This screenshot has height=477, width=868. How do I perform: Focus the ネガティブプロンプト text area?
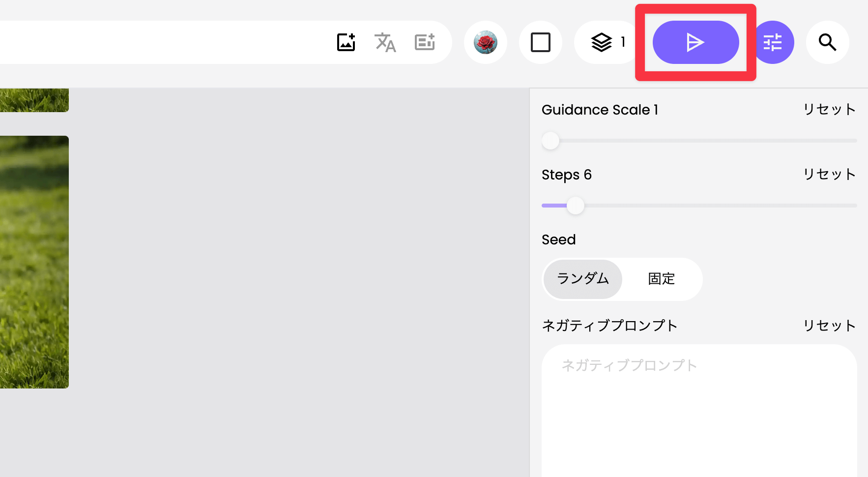click(x=699, y=413)
